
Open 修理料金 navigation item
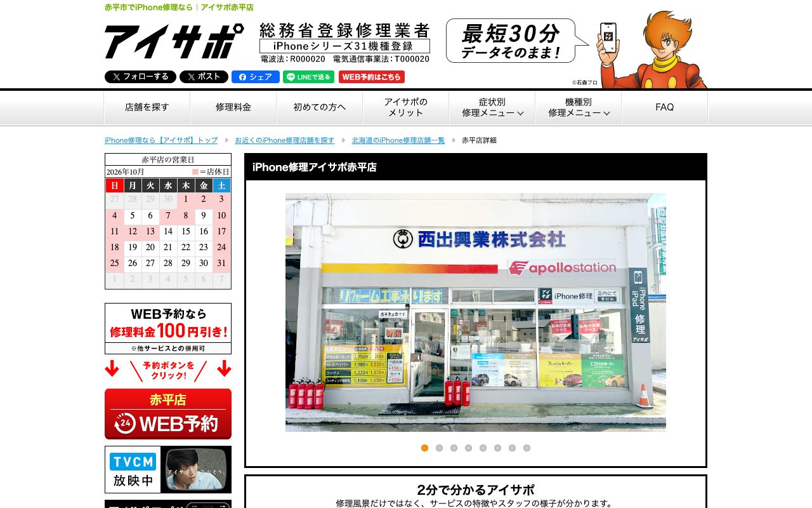233,107
